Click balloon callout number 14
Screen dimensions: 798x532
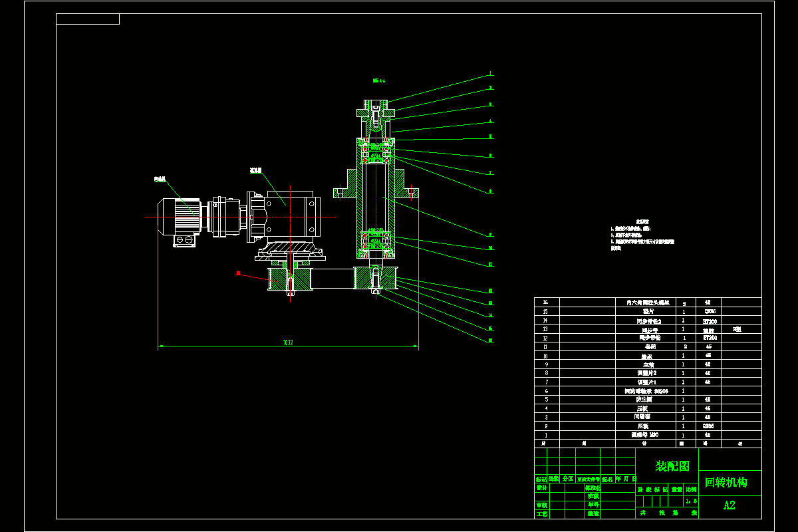coord(491,315)
